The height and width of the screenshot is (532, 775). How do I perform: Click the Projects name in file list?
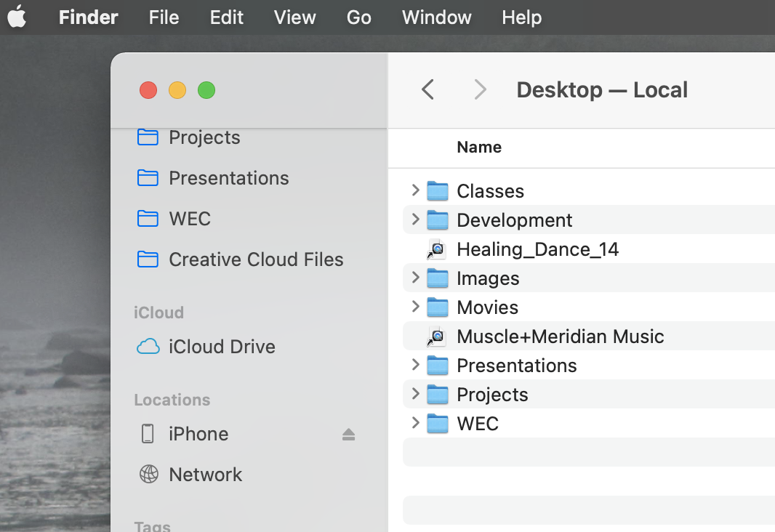point(492,395)
